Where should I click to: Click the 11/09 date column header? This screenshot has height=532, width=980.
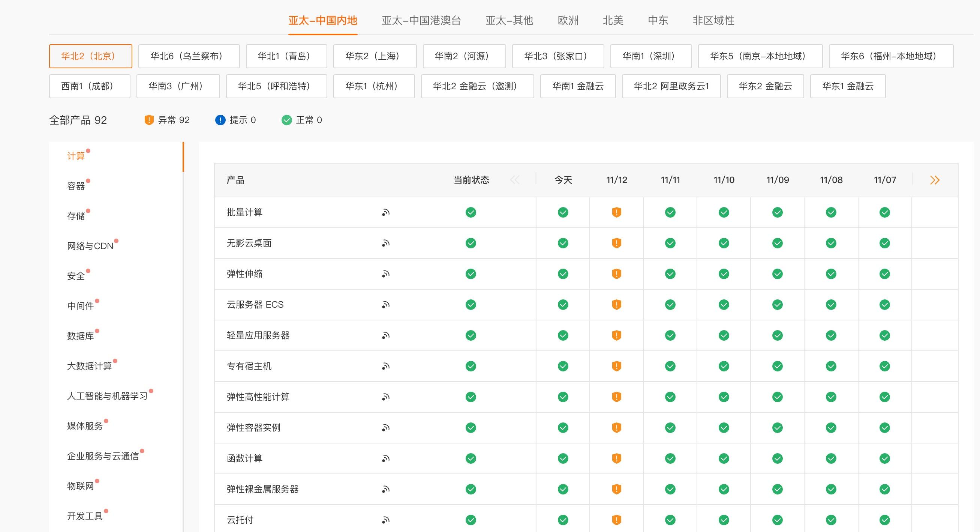[x=778, y=180]
